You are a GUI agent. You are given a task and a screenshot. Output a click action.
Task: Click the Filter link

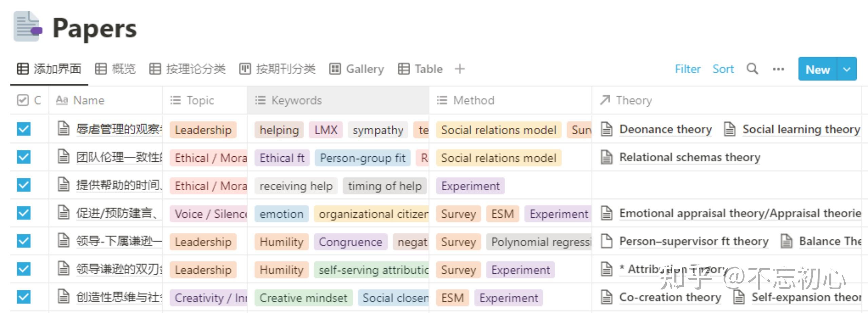click(x=687, y=69)
